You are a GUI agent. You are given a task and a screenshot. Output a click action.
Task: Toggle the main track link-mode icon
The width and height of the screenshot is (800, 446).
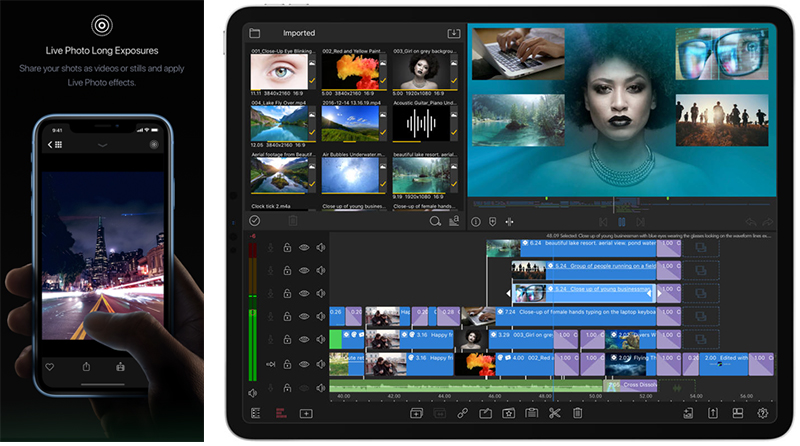coord(270,364)
